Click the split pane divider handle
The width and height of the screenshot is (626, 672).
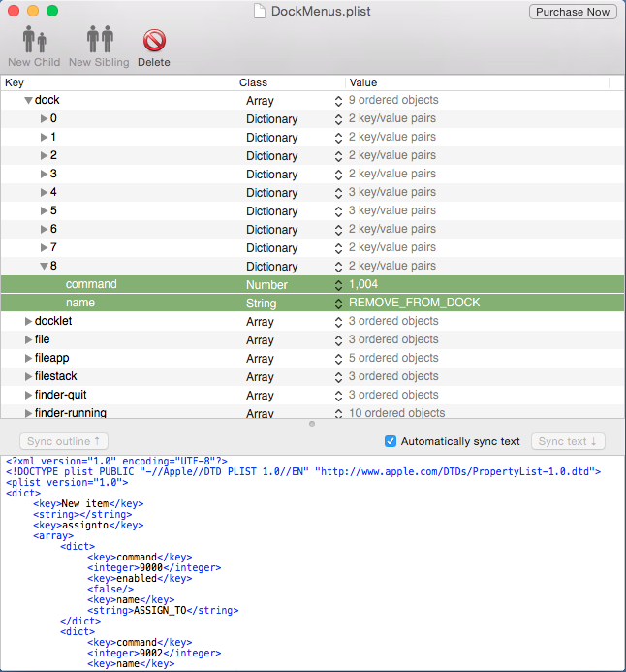point(312,424)
